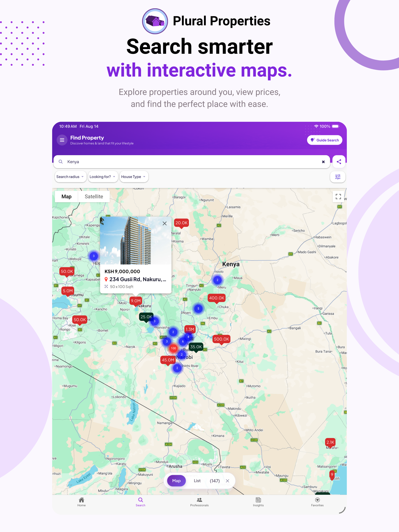Viewport: 399px width, 532px height.
Task: Open the 6 cluster north of Nairobi
Action: pos(183,342)
